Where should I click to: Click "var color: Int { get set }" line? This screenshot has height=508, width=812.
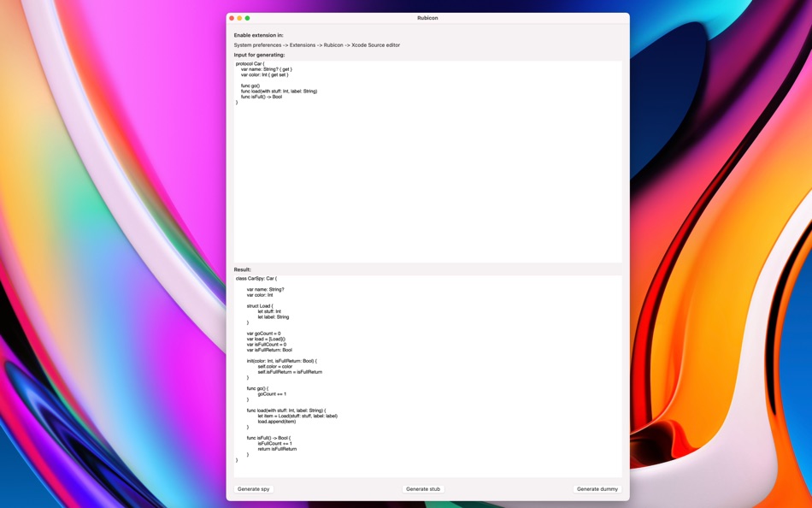265,74
